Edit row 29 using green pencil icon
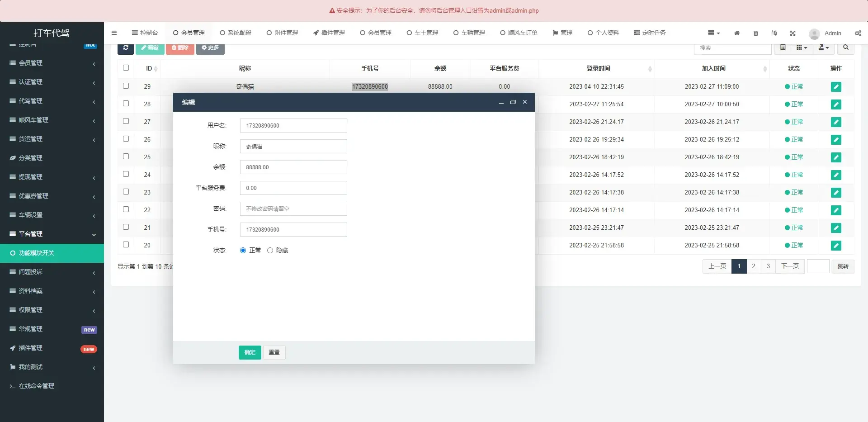The width and height of the screenshot is (868, 422). pos(836,87)
